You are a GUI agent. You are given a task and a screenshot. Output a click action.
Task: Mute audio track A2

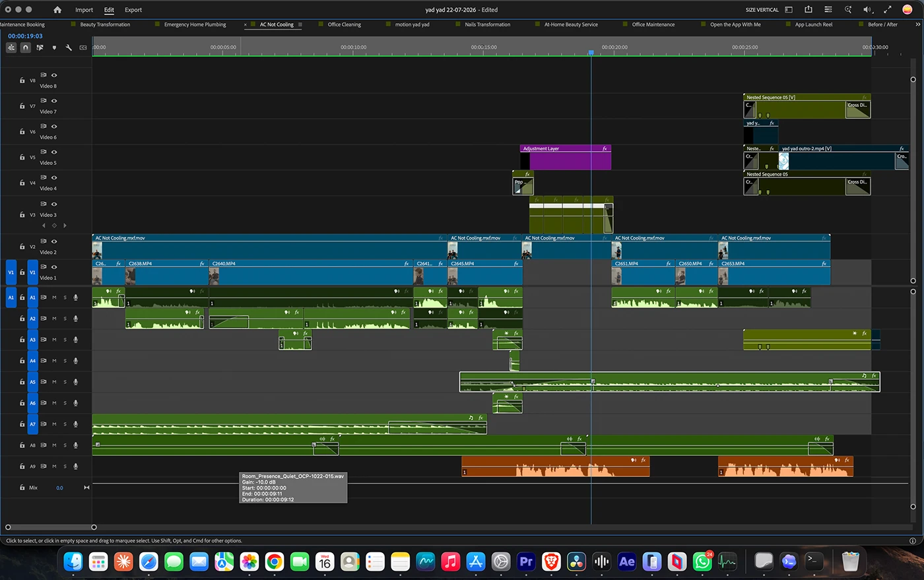[x=54, y=319]
